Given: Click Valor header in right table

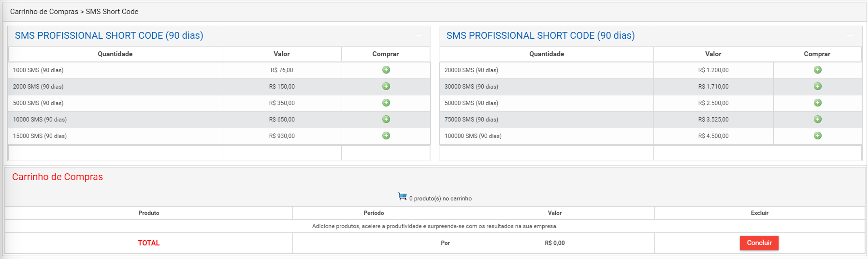Looking at the screenshot, I should (713, 54).
